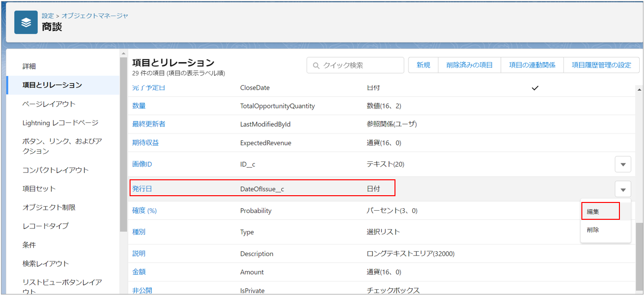Viewport: 644px width, 295px height.
Task: Go to レコードタイプ in sidebar
Action: pos(46,226)
